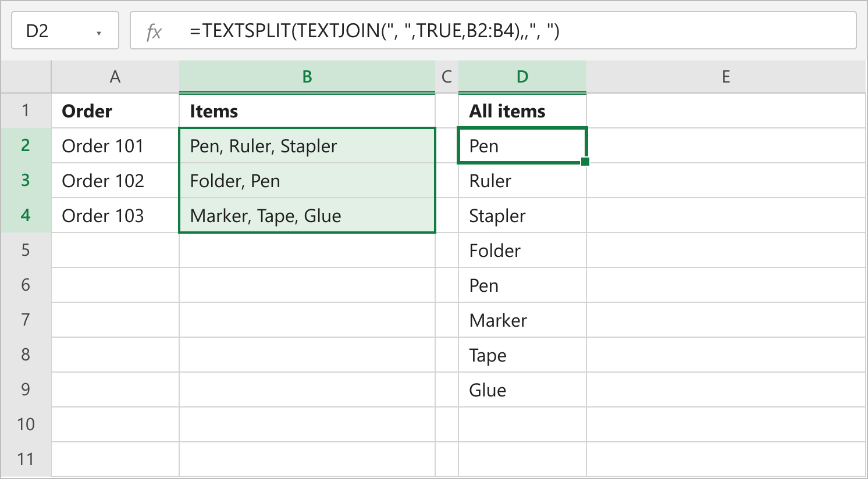The width and height of the screenshot is (868, 479).
Task: Select the "Marker, Tape, Glue" cell
Action: 307,215
